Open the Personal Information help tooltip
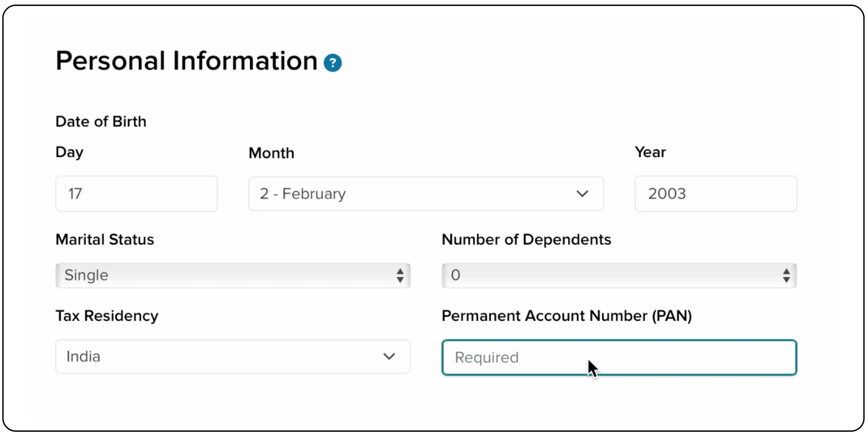 coord(333,62)
